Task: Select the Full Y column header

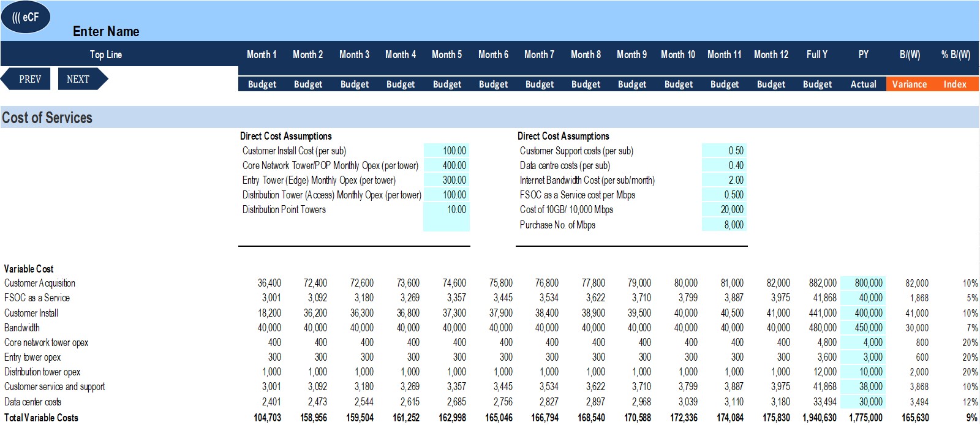Action: (817, 55)
